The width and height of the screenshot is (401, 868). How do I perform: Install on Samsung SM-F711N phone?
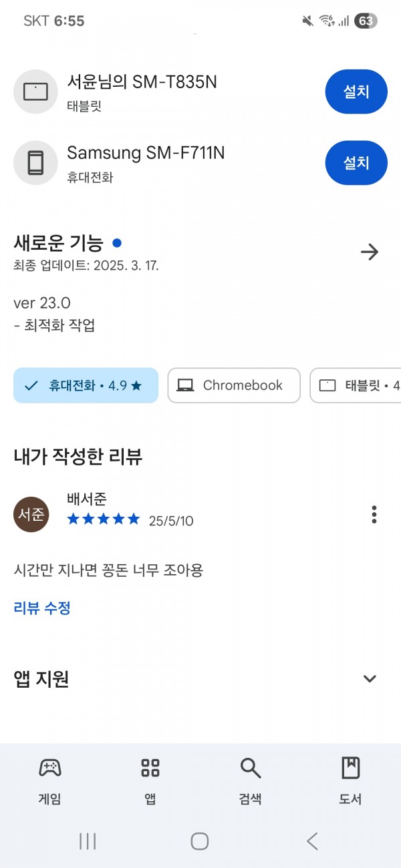356,163
